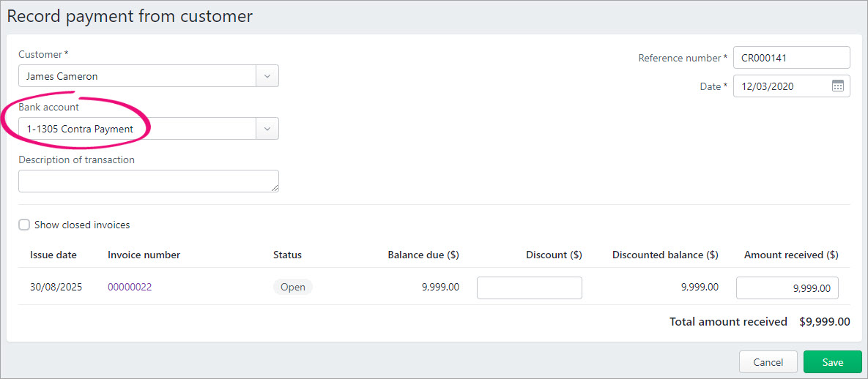The width and height of the screenshot is (868, 379).
Task: Click the Invoice number column header
Action: [144, 255]
